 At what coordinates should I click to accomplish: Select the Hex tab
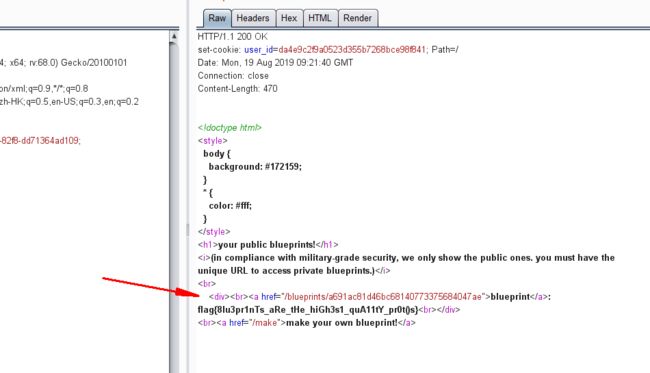(289, 18)
